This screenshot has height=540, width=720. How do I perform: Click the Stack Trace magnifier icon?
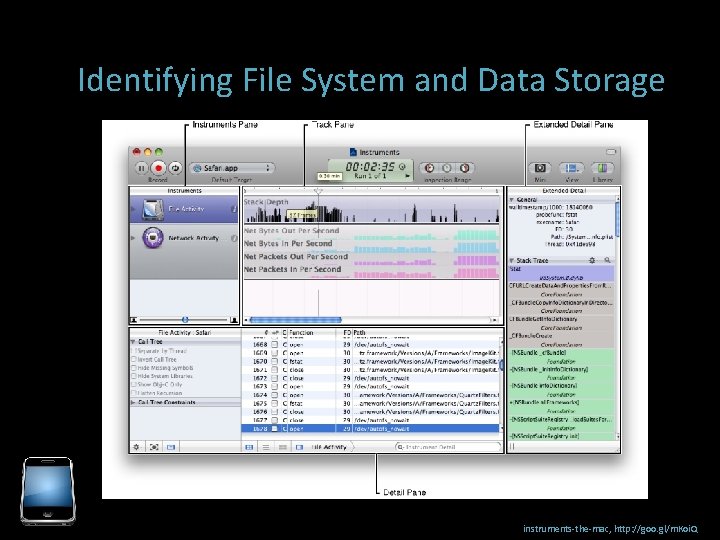click(x=608, y=260)
